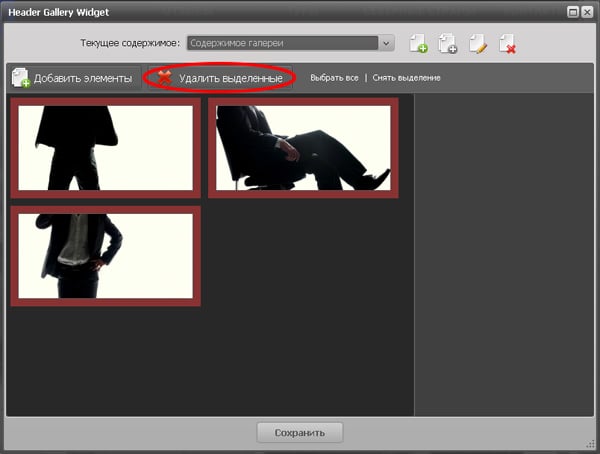The width and height of the screenshot is (600, 454).
Task: Select the seated man in chair thumbnail
Action: click(x=303, y=147)
